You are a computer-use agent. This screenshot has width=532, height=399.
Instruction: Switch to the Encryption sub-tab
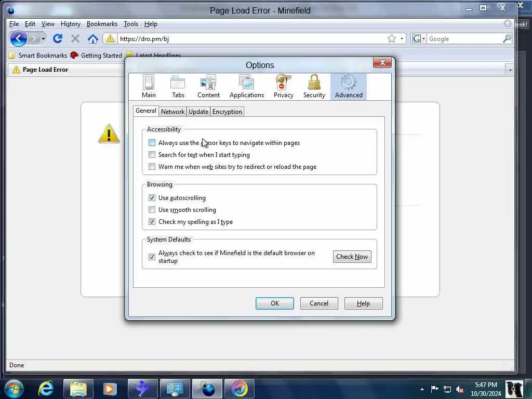pos(228,112)
